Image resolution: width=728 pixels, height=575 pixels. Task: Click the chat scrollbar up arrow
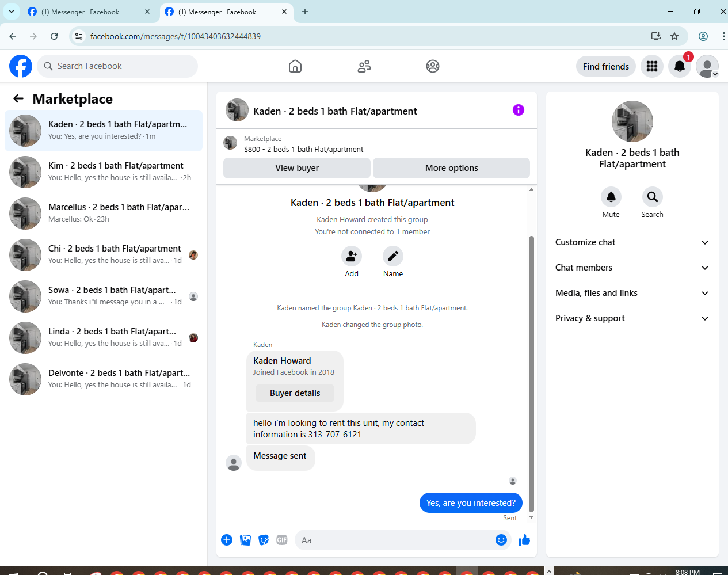pyautogui.click(x=531, y=189)
